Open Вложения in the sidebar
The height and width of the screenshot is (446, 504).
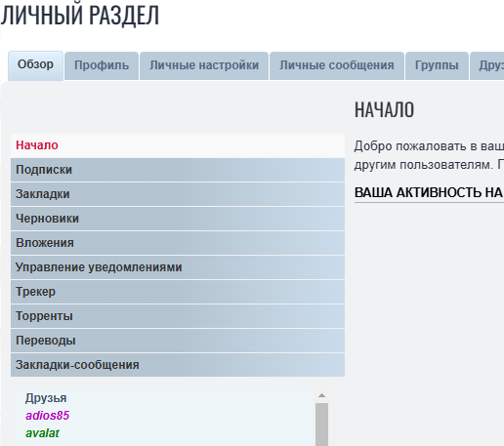(178, 243)
